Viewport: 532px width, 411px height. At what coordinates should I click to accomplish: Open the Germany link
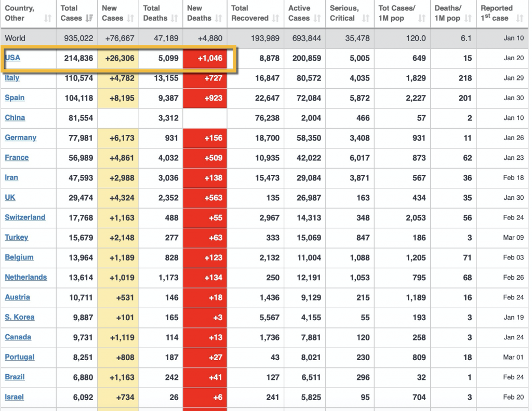click(x=21, y=138)
